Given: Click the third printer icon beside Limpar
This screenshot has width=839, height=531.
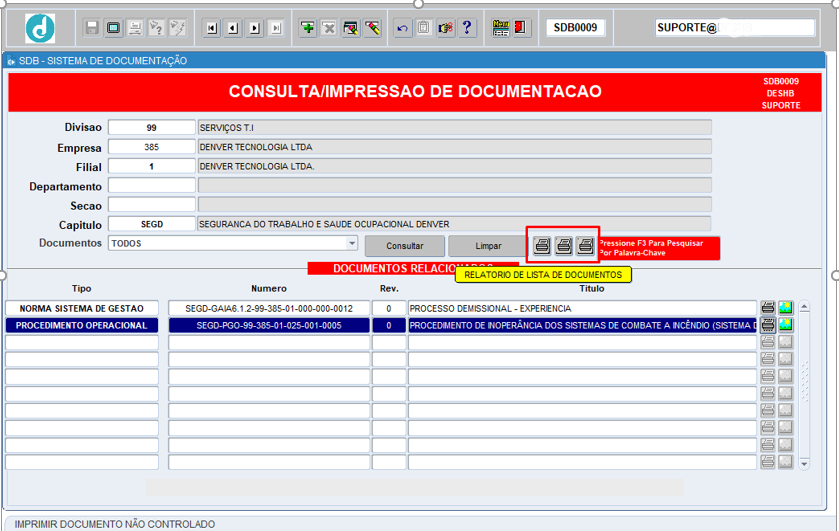Looking at the screenshot, I should pyautogui.click(x=585, y=245).
